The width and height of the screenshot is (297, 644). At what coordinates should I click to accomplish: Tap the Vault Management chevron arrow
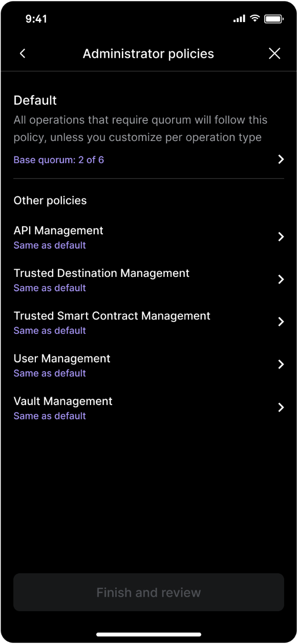click(x=281, y=407)
